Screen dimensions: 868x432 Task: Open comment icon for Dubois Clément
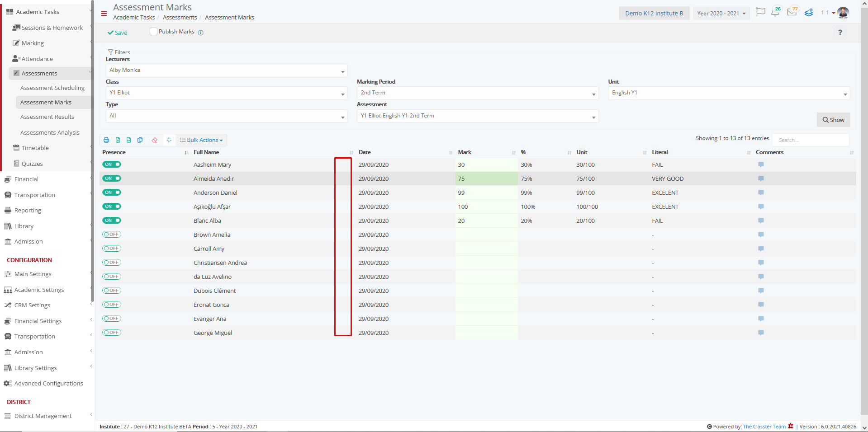pos(761,291)
